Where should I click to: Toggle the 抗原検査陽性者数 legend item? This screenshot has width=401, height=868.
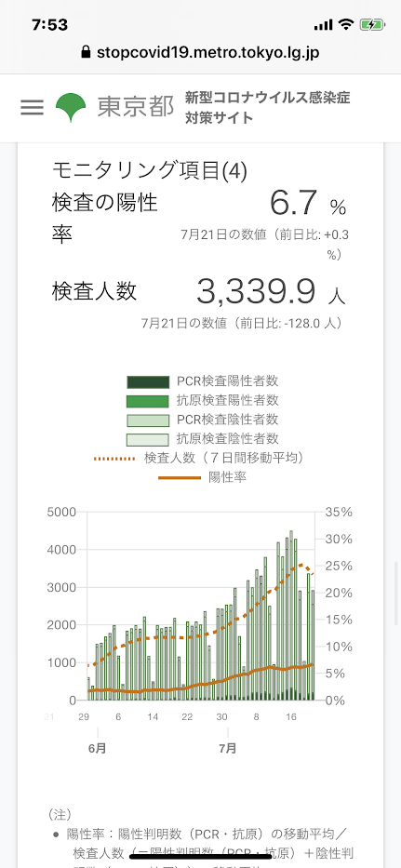pos(203,401)
